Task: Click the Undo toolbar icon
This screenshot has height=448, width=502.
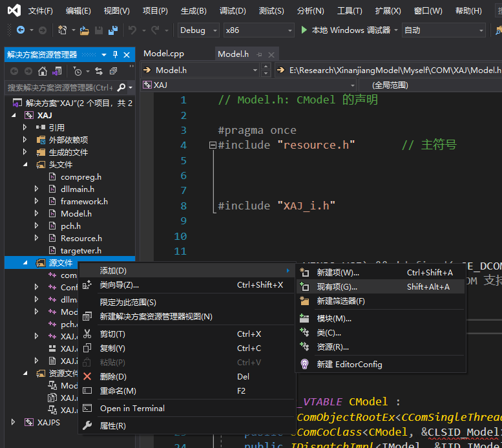Action: click(132, 30)
